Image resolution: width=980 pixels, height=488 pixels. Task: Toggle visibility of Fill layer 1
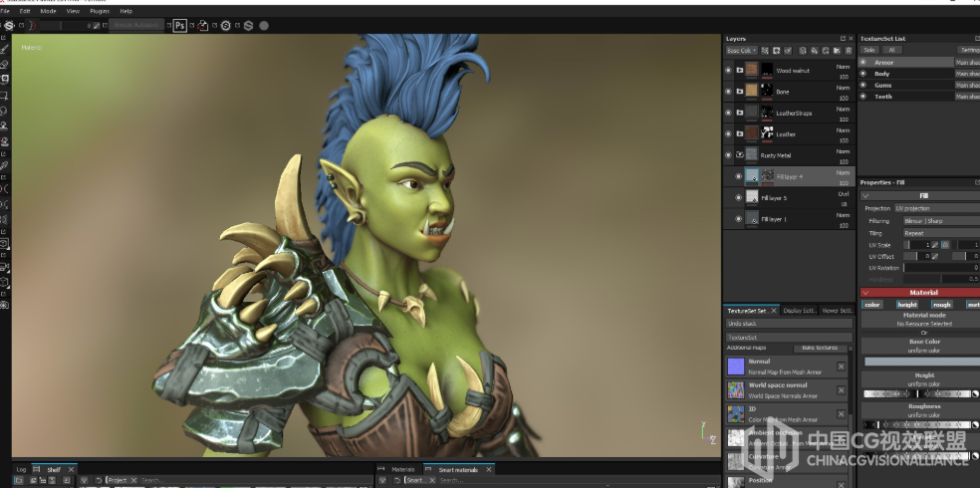(738, 219)
